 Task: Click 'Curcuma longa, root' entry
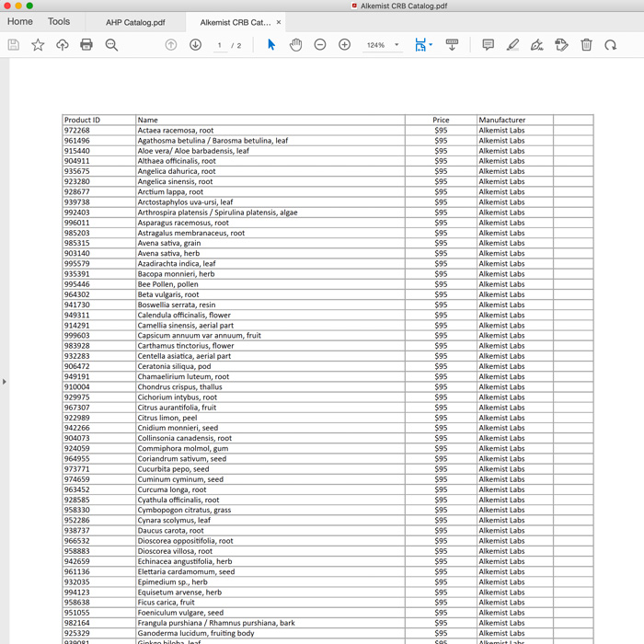(172, 489)
